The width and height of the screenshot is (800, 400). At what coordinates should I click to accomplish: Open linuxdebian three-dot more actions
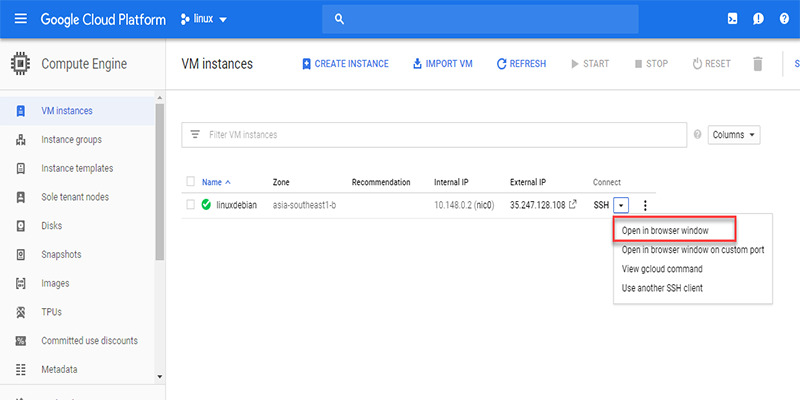click(645, 206)
